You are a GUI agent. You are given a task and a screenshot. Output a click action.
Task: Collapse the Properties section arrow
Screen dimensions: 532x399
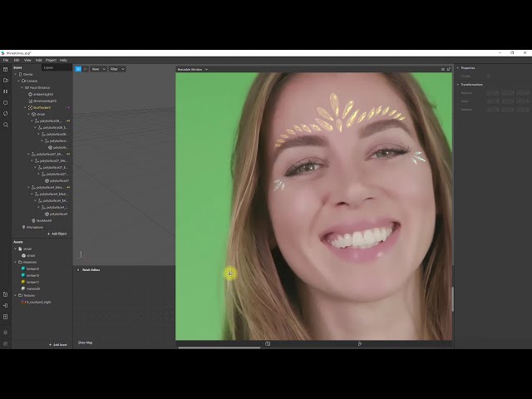pos(458,68)
